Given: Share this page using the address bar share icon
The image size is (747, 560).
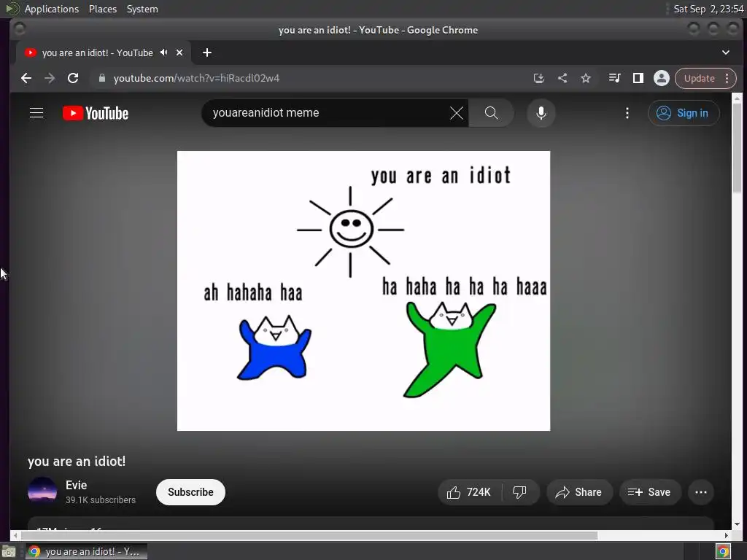Looking at the screenshot, I should point(562,78).
